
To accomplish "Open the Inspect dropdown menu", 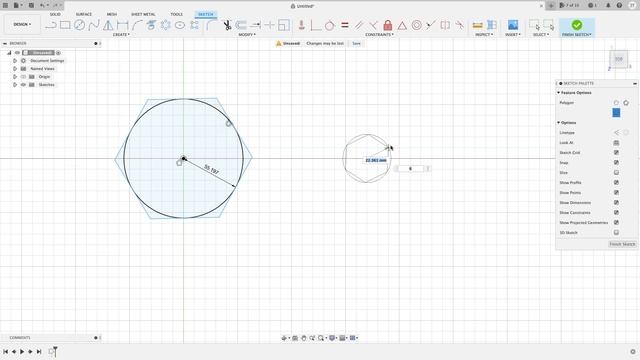I will [484, 35].
